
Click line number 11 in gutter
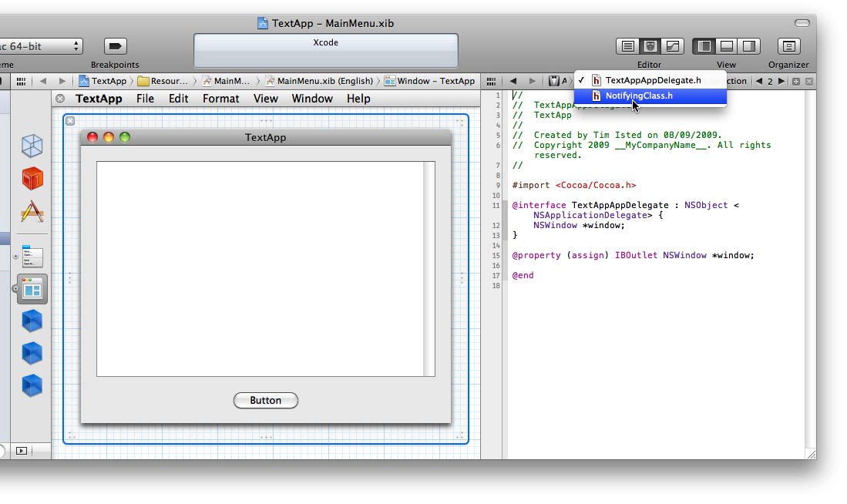tap(496, 205)
